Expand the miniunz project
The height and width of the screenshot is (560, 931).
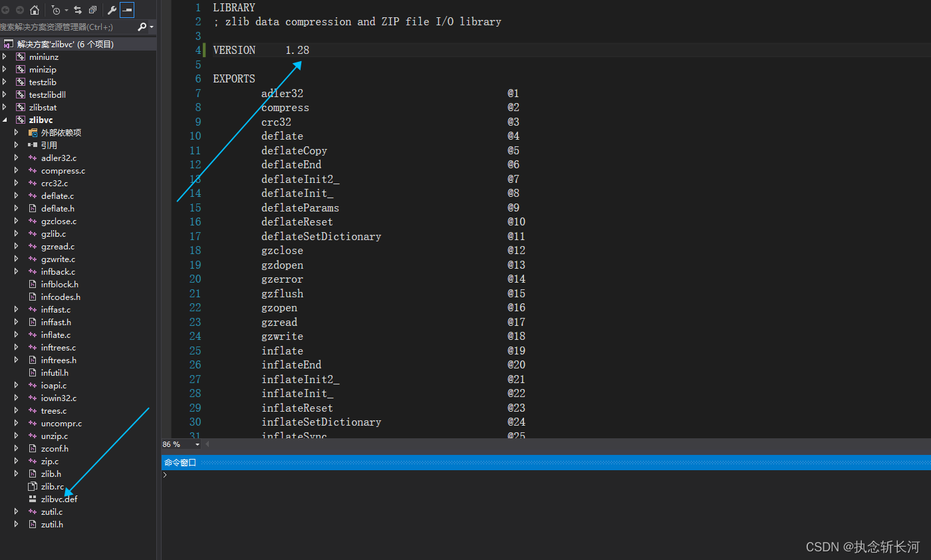tap(5, 57)
